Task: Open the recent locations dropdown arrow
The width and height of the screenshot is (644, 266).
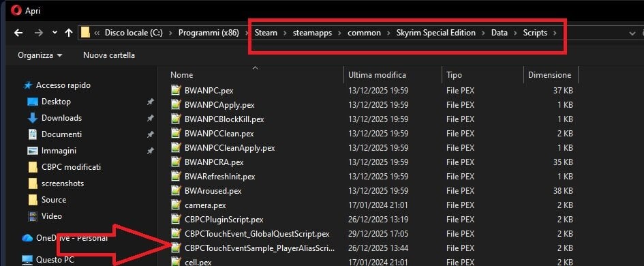Action: click(x=55, y=33)
